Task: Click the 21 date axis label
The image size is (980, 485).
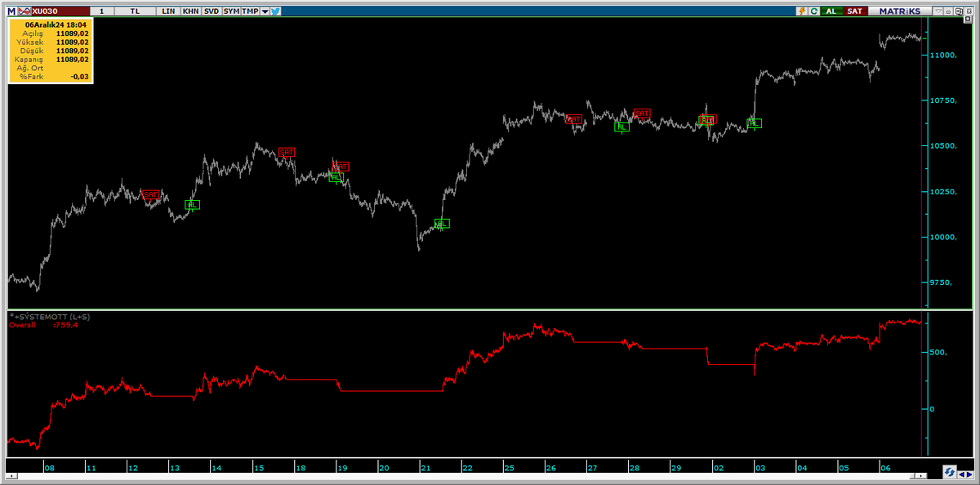Action: coord(425,468)
